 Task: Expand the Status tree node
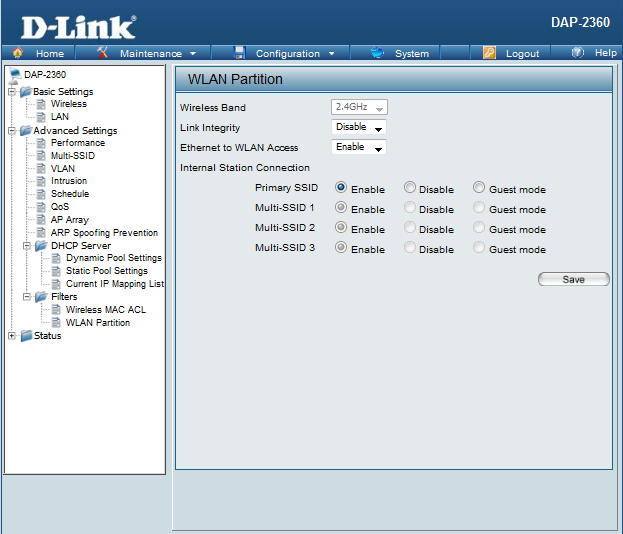tap(11, 336)
